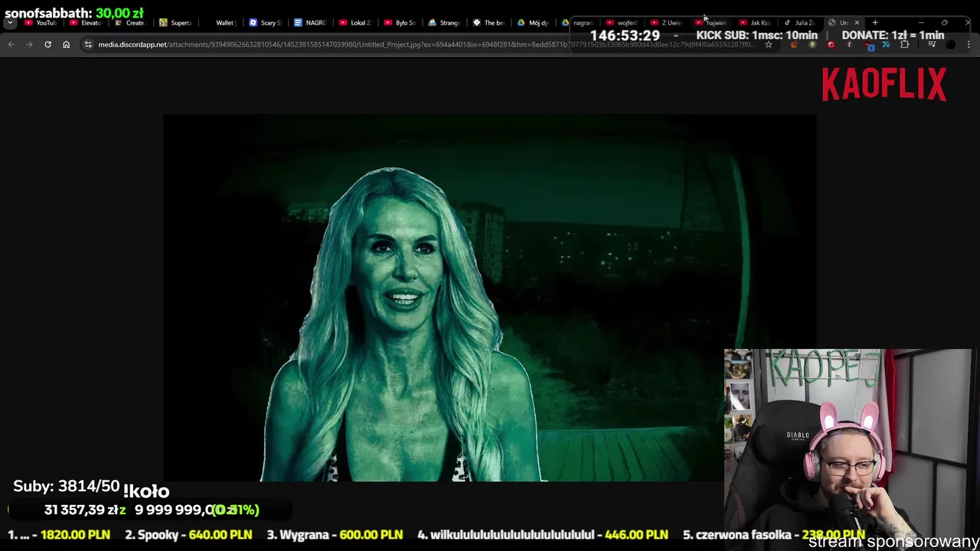Switch to the YouTube tab
This screenshot has height=551, width=980.
41,23
